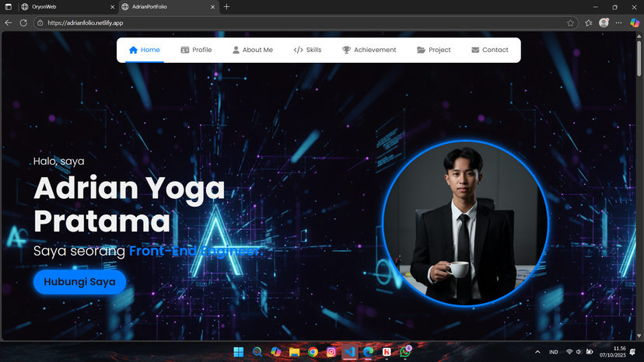
Task: Click the Hubungi Saya button
Action: pos(79,282)
